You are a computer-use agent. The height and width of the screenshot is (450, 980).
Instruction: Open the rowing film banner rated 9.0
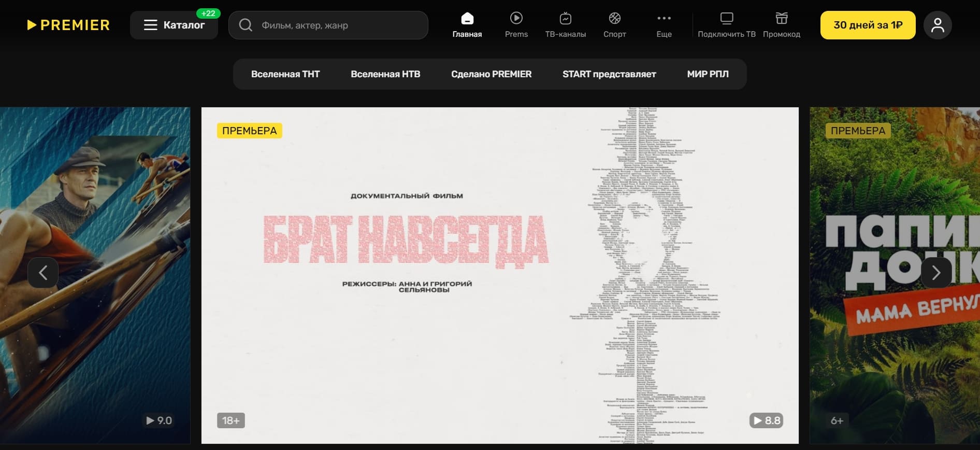95,275
